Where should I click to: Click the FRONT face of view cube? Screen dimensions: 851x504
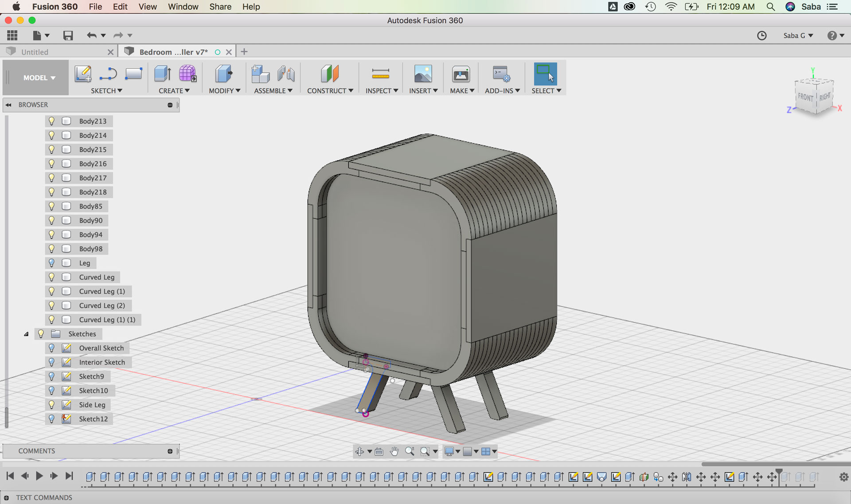pyautogui.click(x=805, y=98)
